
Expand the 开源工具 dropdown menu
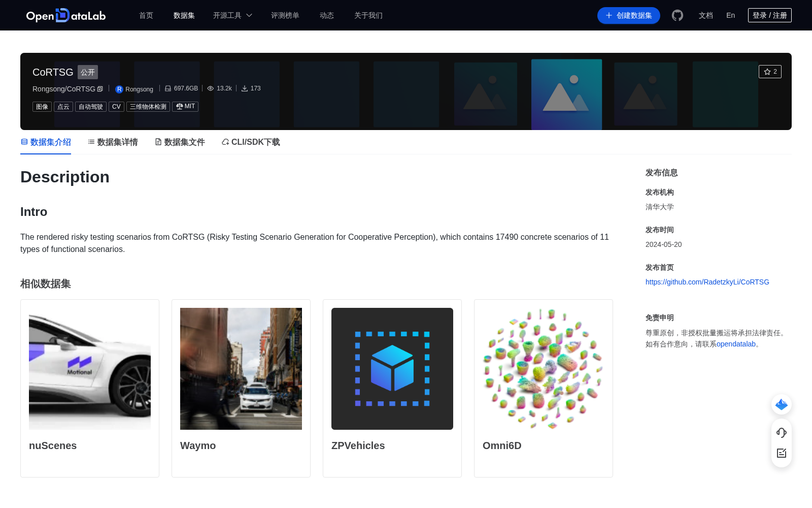pos(232,15)
